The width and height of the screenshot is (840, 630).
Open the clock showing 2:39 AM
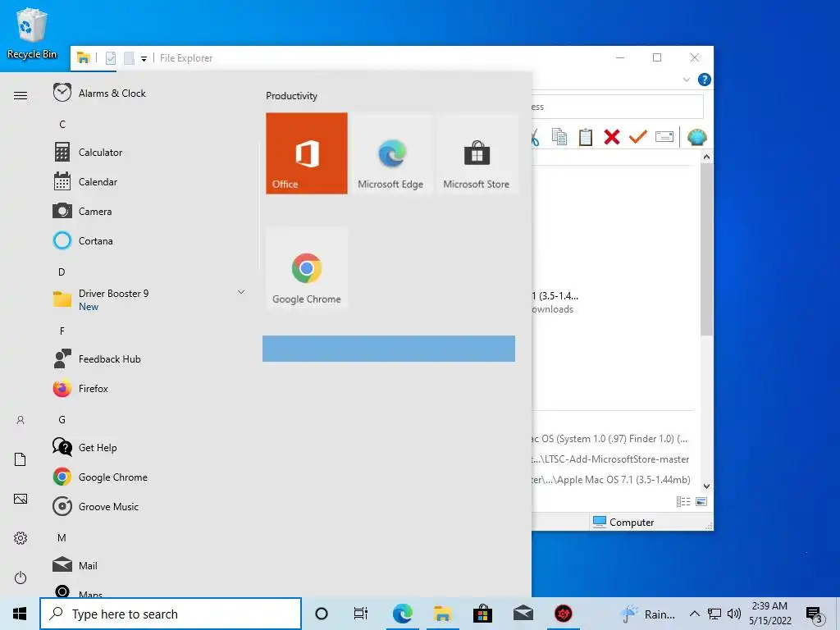pos(769,614)
